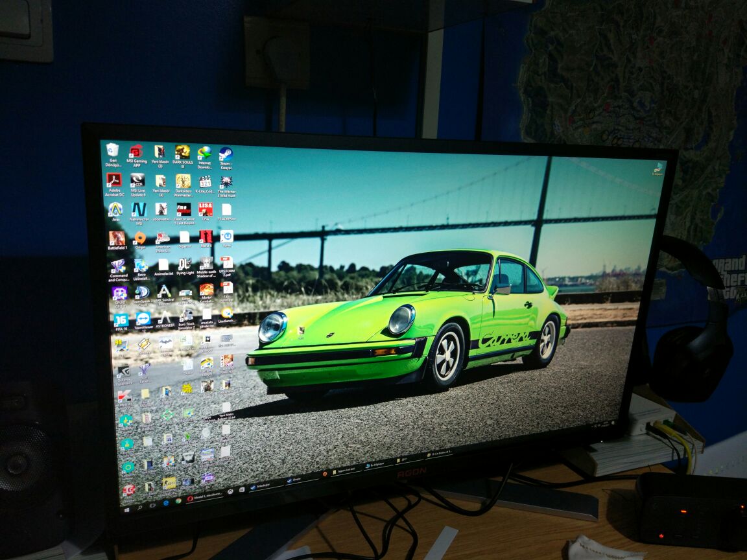The height and width of the screenshot is (560, 747).
Task: Launch FIFA 16 shortcut
Action: tap(121, 322)
